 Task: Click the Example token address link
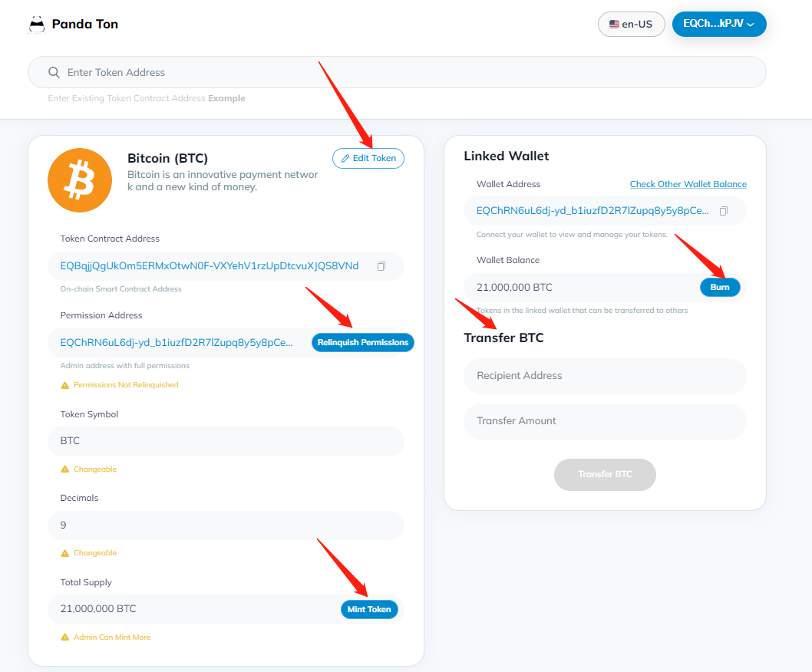point(226,98)
